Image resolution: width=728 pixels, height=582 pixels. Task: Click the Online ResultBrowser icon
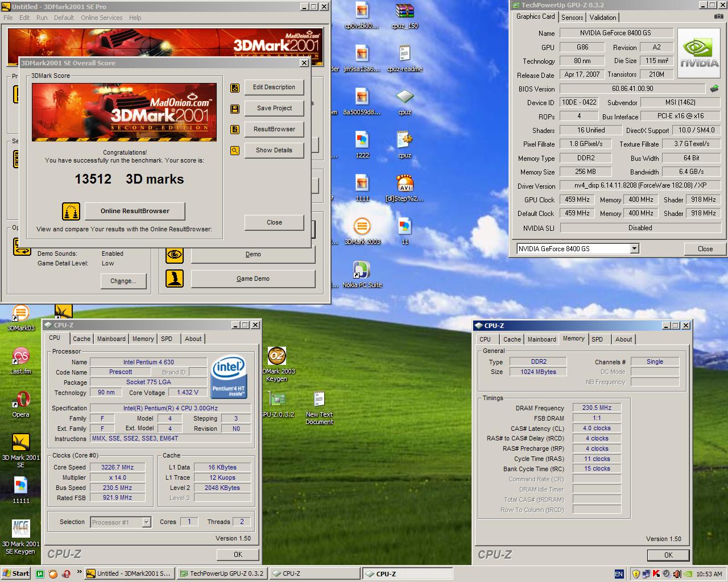(71, 211)
